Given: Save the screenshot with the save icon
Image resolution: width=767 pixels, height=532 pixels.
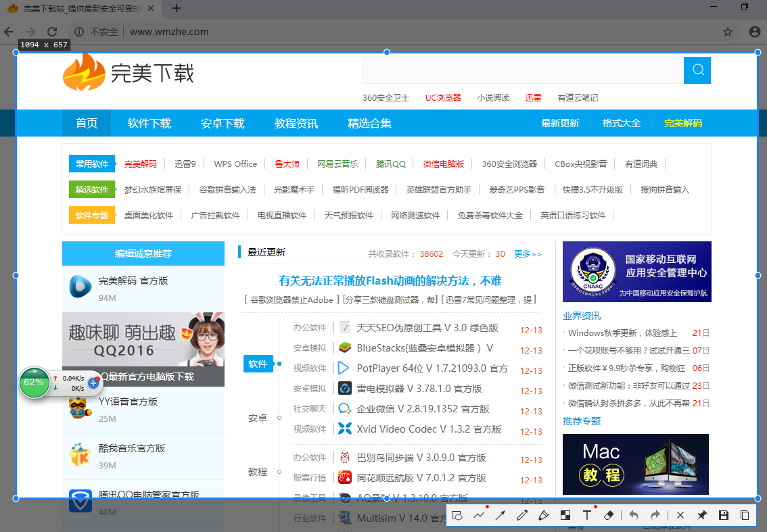Looking at the screenshot, I should [x=724, y=514].
